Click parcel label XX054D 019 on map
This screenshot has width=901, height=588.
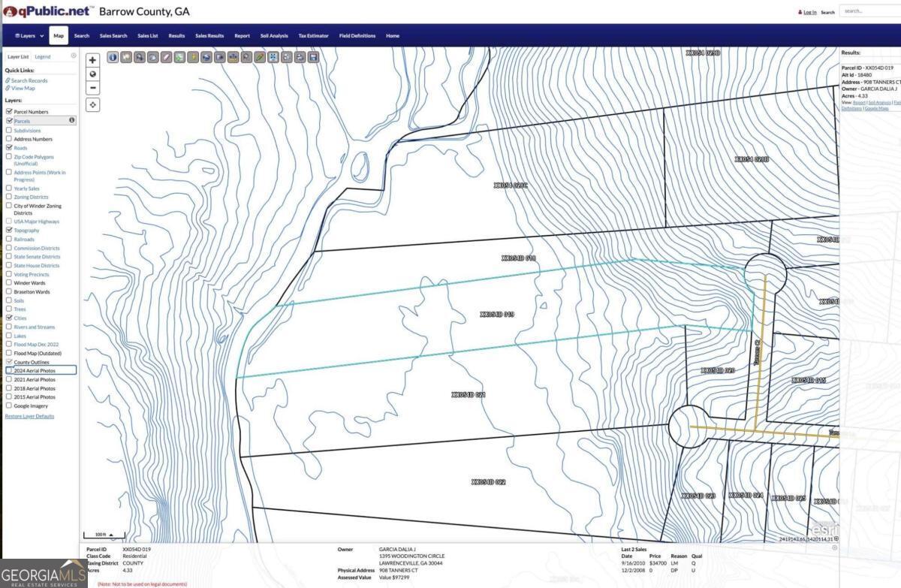pos(497,315)
